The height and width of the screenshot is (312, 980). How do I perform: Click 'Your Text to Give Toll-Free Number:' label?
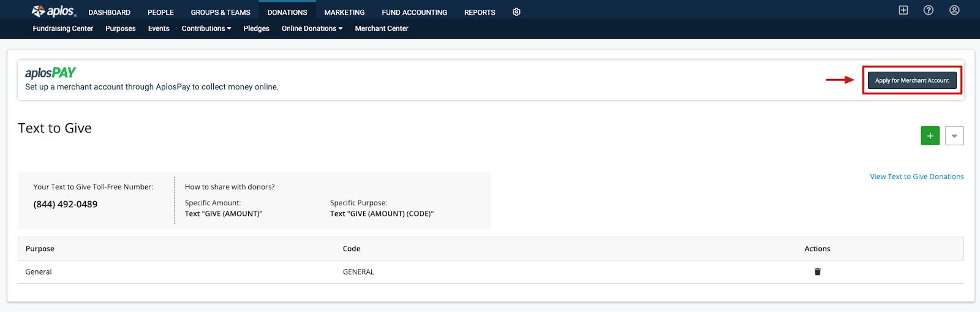coord(93,187)
